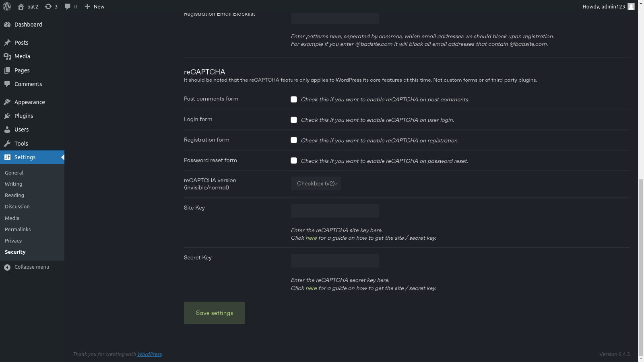Open the reCAPTCHA version dropdown

(x=316, y=183)
